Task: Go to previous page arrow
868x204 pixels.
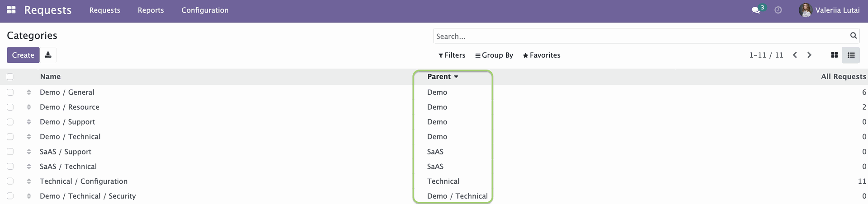Action: [795, 55]
